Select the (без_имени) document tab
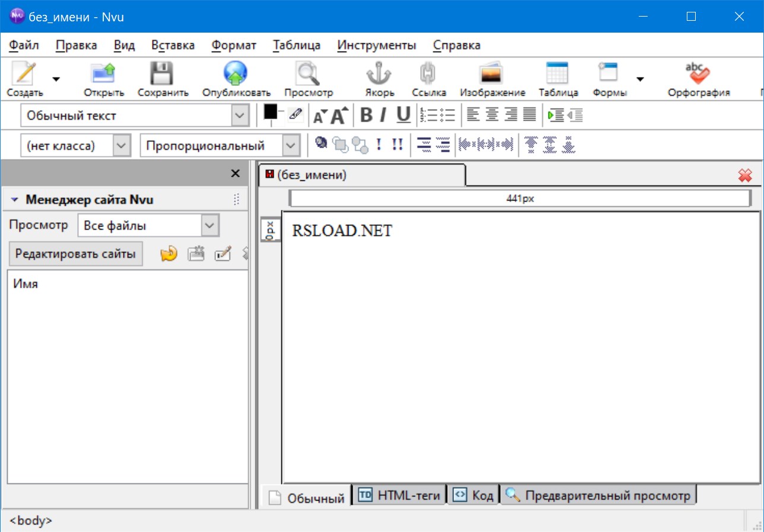Viewport: 764px width, 532px height. (x=362, y=175)
